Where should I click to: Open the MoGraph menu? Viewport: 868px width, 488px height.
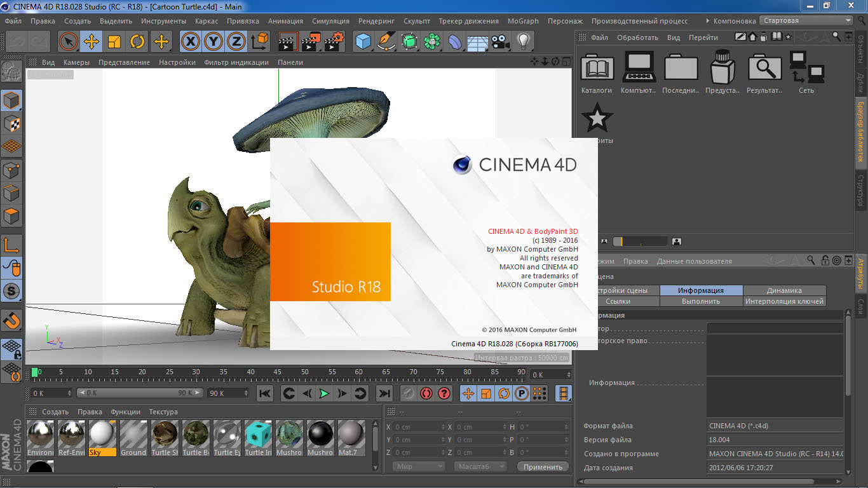point(523,21)
